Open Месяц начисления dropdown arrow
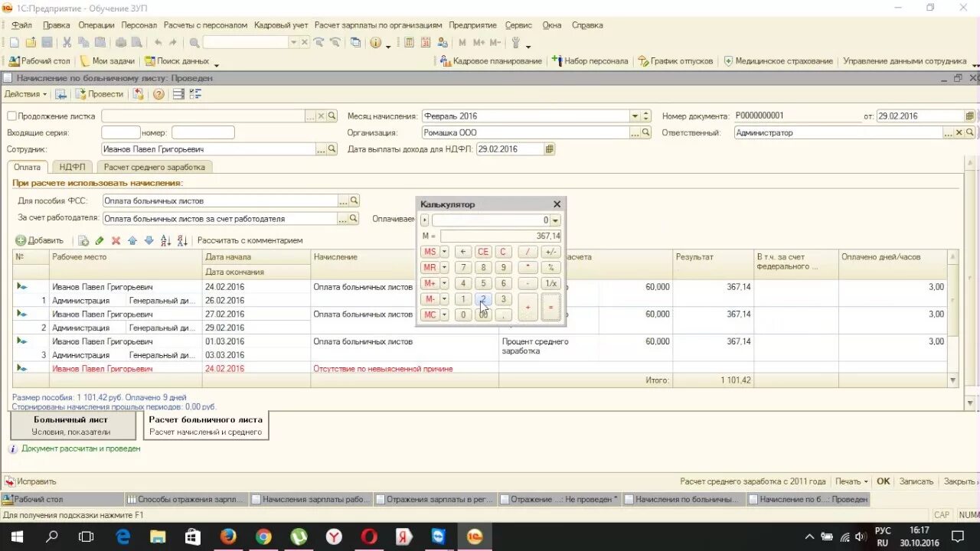The width and height of the screenshot is (980, 551). point(635,116)
